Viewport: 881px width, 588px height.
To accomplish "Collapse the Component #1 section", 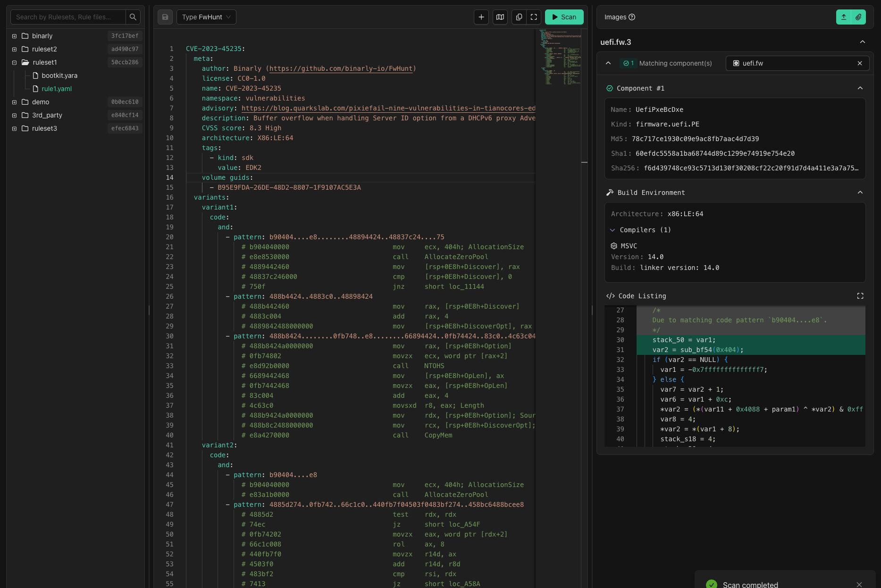I will (x=860, y=88).
